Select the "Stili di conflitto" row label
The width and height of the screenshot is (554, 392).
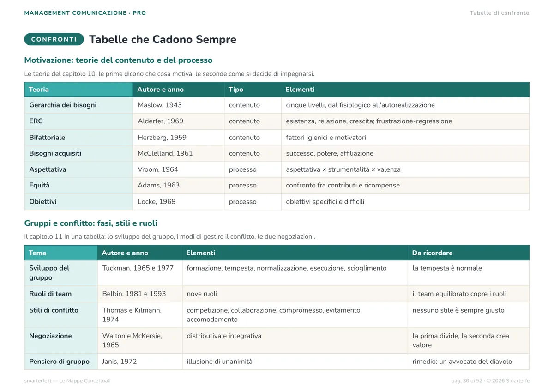[60, 315]
